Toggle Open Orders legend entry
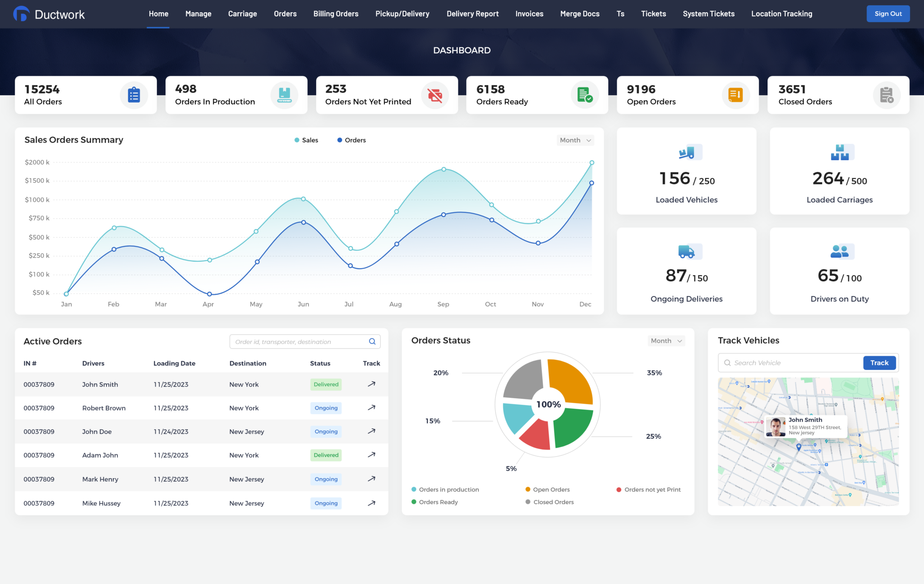This screenshot has width=924, height=584. point(548,490)
